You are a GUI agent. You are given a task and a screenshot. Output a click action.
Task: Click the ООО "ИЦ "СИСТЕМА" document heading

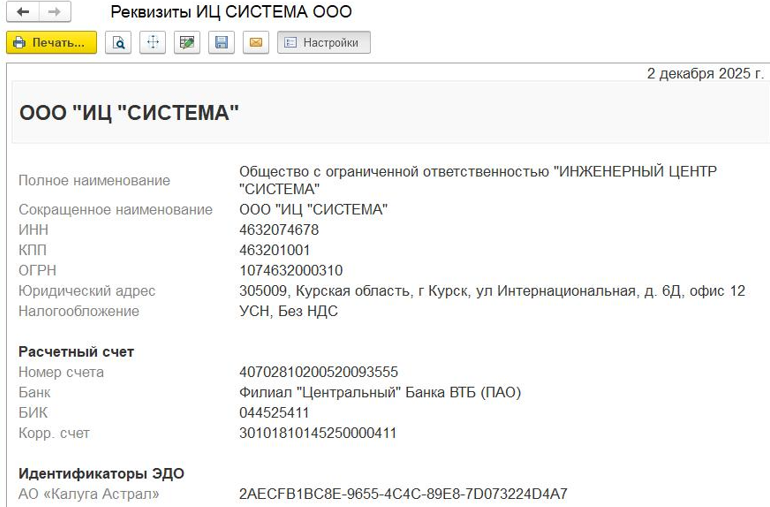129,113
